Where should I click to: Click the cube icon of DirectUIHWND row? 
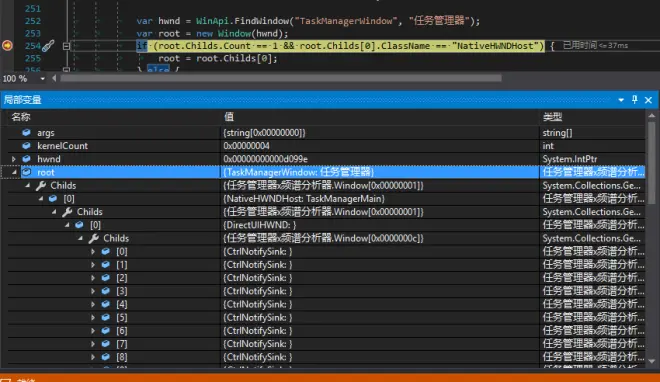click(80, 225)
